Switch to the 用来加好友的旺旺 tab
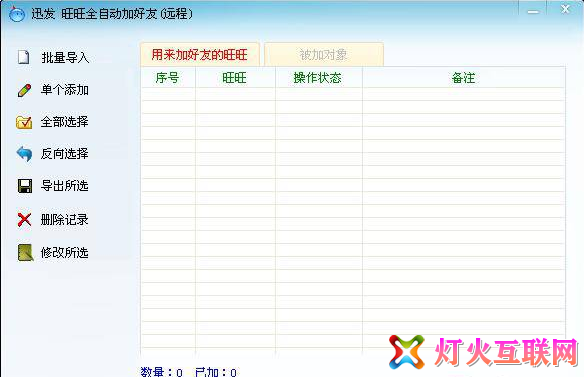584x377 pixels. (x=200, y=55)
